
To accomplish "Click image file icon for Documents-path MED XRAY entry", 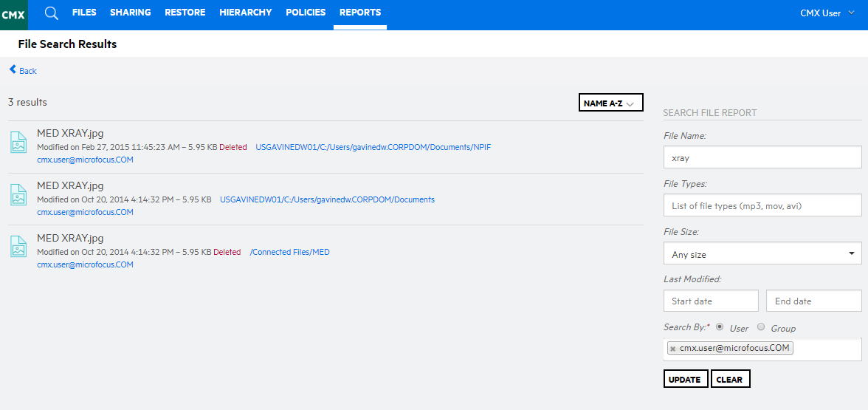I will (19, 194).
